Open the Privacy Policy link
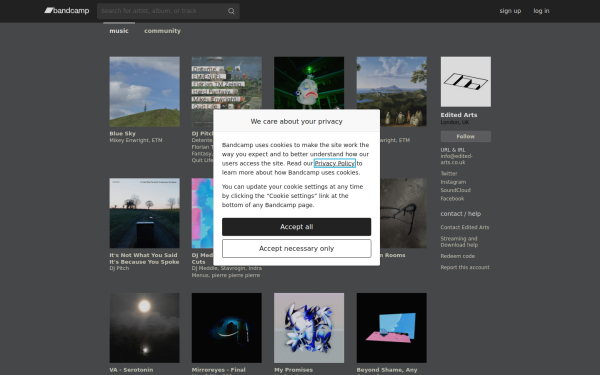Viewport: 600px width, 375px height. click(x=335, y=163)
